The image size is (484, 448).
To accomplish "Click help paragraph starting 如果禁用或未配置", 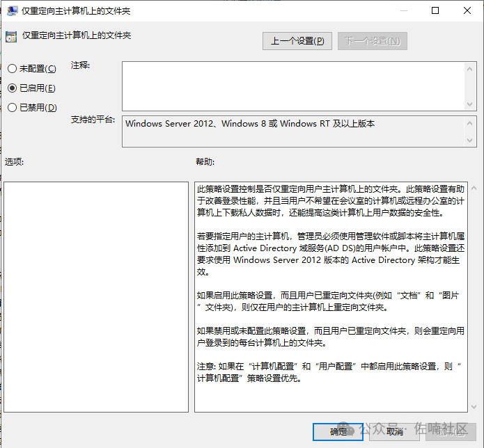I will [x=331, y=337].
